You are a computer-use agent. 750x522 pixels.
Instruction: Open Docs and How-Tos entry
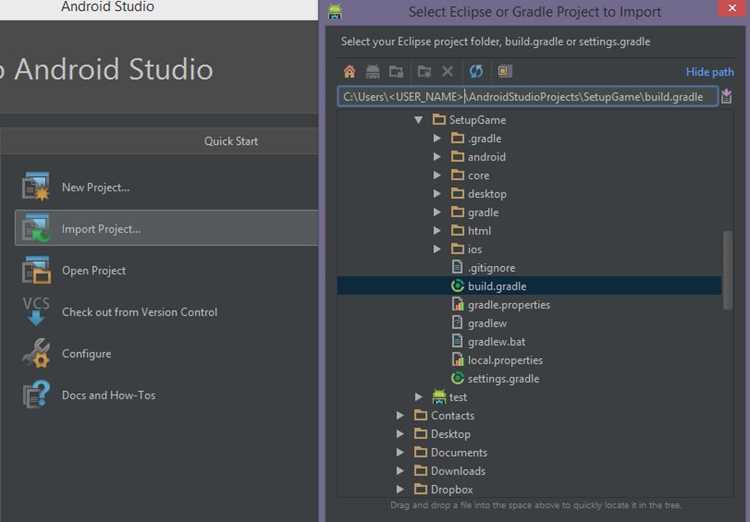pyautogui.click(x=109, y=395)
